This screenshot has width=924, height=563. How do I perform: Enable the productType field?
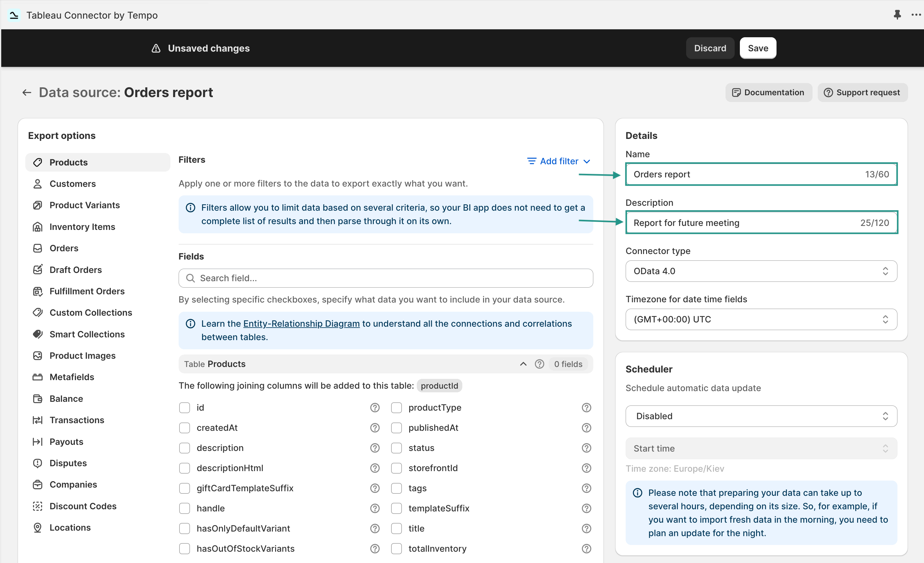coord(396,408)
